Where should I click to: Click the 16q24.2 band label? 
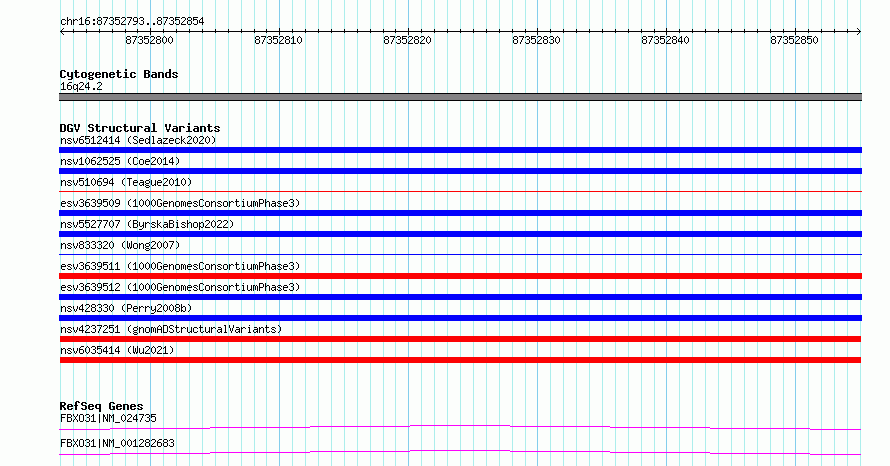[81, 86]
